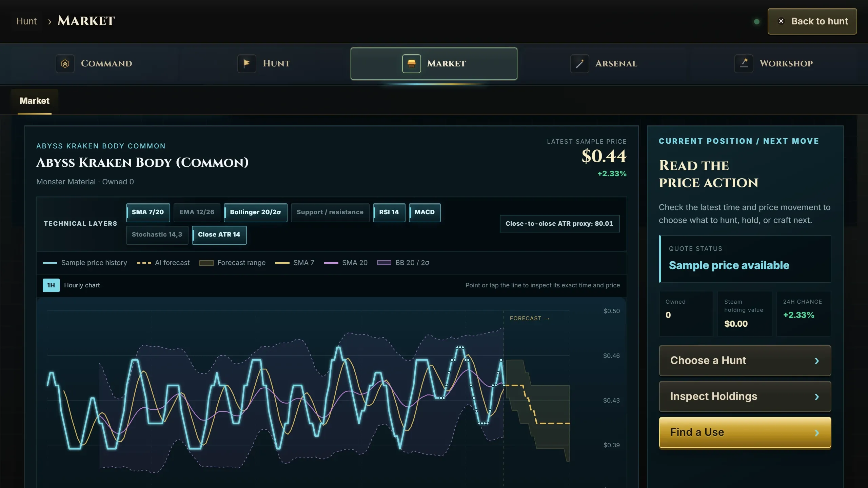Click the SMA 20 legend line swatch
Screen dimensions: 868x488
pos(331,263)
